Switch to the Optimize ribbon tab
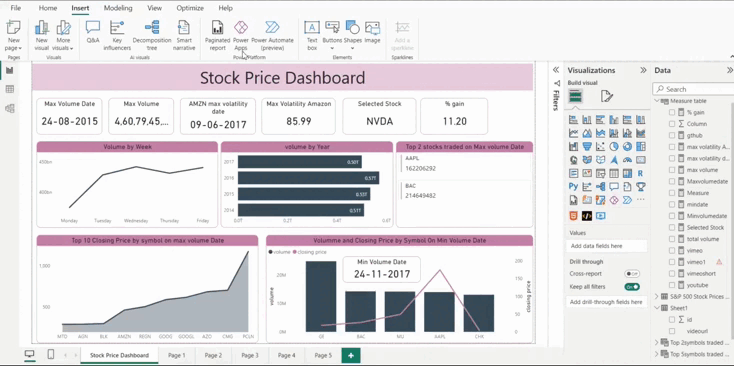Image resolution: width=734 pixels, height=366 pixels. pos(190,8)
